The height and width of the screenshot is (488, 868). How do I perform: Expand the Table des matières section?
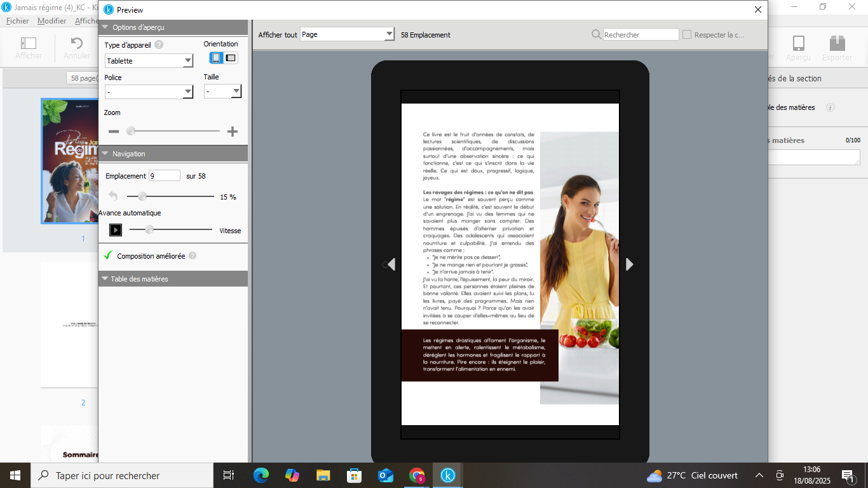tap(104, 279)
